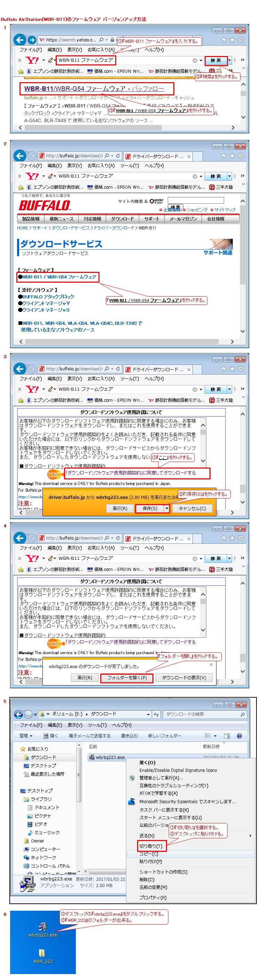Click the forward arrow in the Yahoo search results browser
Image resolution: width=261 pixels, height=980 pixels.
[x=32, y=40]
